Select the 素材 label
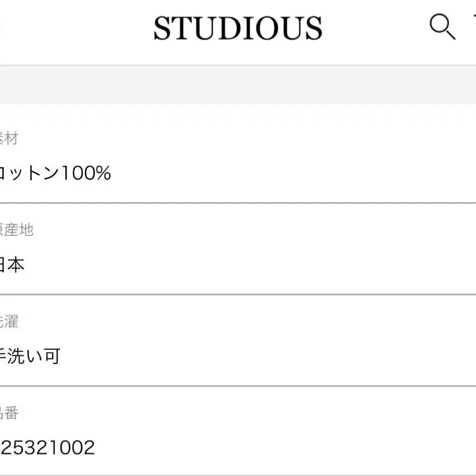Image resolution: width=476 pixels, height=476 pixels. [x=8, y=139]
